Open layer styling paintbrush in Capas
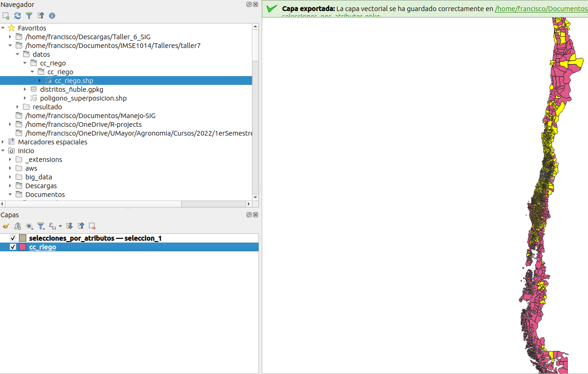This screenshot has height=374, width=588. (6, 226)
